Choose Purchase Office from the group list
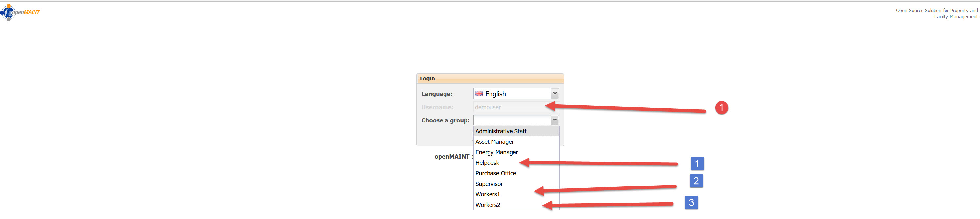The image size is (980, 219). [x=496, y=173]
